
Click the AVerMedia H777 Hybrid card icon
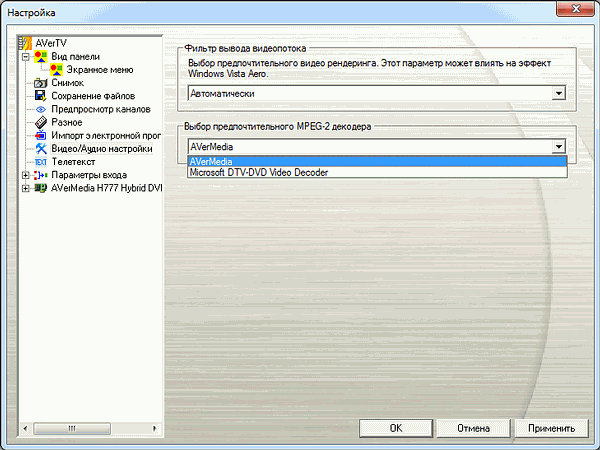pyautogui.click(x=41, y=188)
